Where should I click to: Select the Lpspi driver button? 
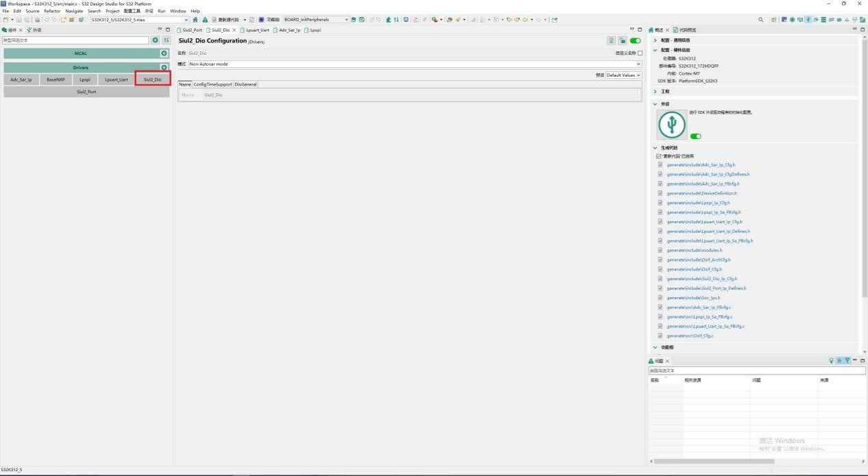pyautogui.click(x=85, y=79)
